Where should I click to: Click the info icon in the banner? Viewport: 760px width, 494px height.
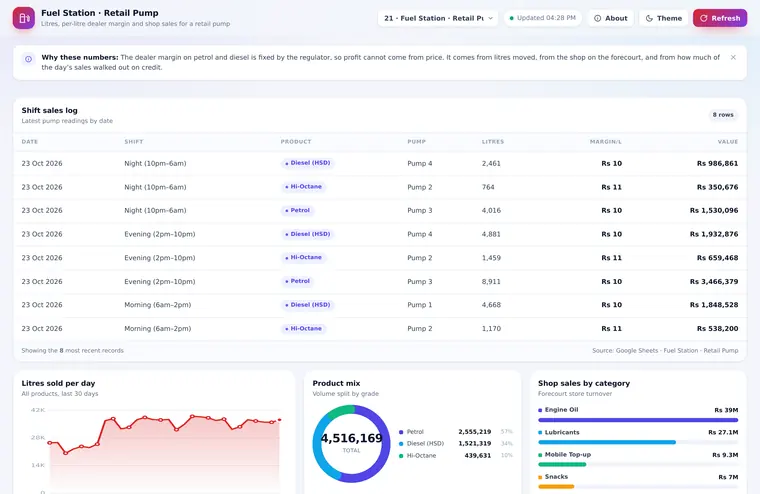[x=29, y=59]
